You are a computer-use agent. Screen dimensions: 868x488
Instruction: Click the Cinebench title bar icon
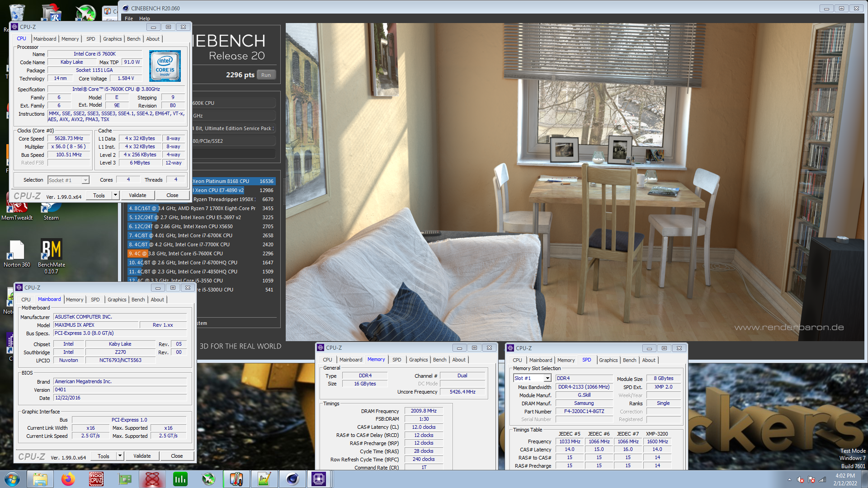point(126,8)
